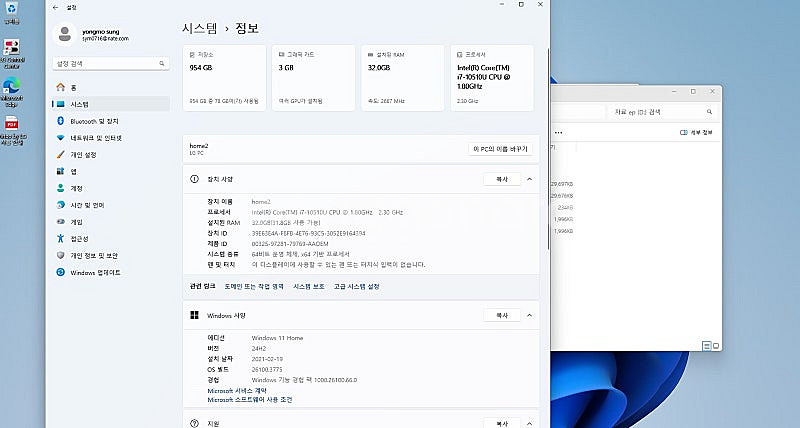This screenshot has width=800, height=428.
Task: Open the 그래픽 카드 3 GB card
Action: [313, 78]
